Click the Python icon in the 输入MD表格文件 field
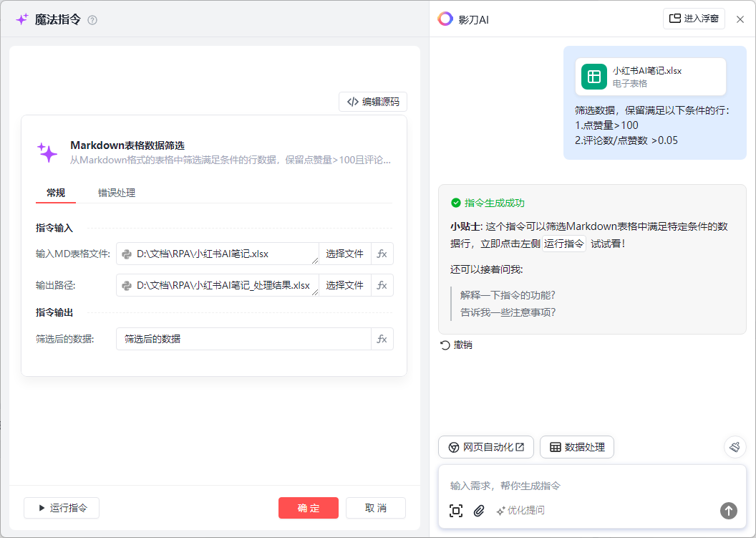 click(127, 254)
